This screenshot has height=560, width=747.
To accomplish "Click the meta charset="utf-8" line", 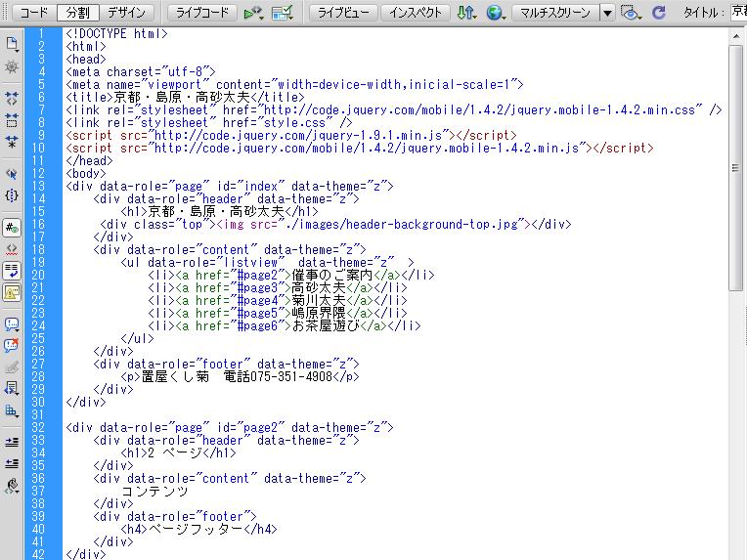I will 141,71.
